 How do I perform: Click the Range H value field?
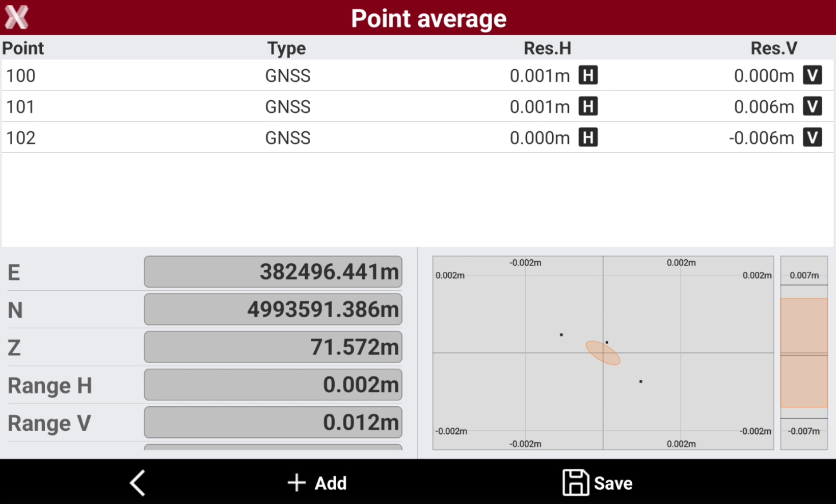273,385
